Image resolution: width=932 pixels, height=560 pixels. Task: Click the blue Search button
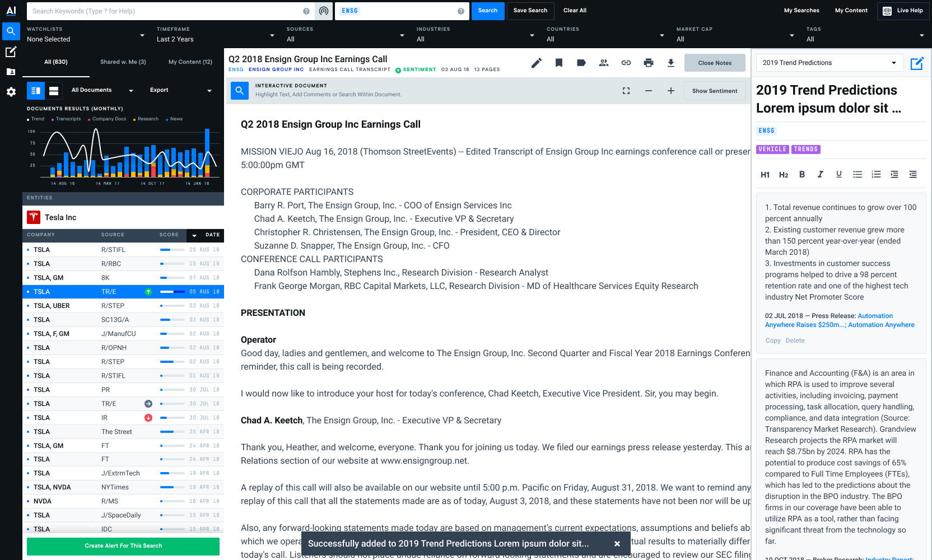coord(488,11)
